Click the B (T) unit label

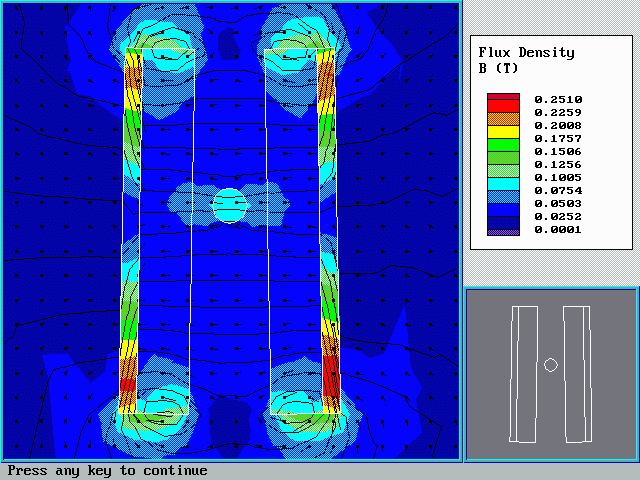[498, 68]
